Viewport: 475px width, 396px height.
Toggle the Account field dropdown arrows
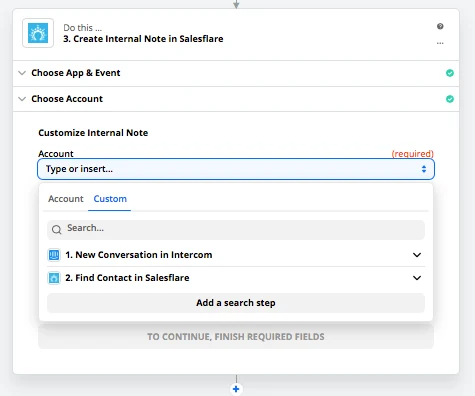(424, 169)
